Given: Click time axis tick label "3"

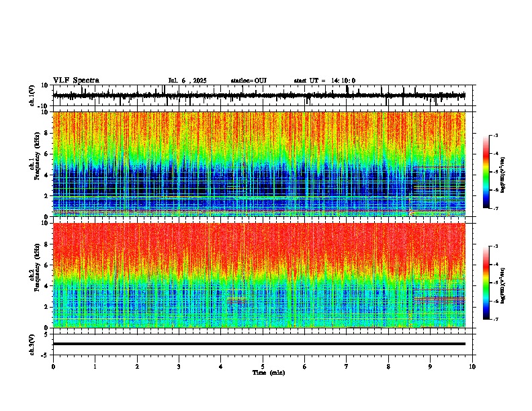Looking at the screenshot, I should [179, 367].
